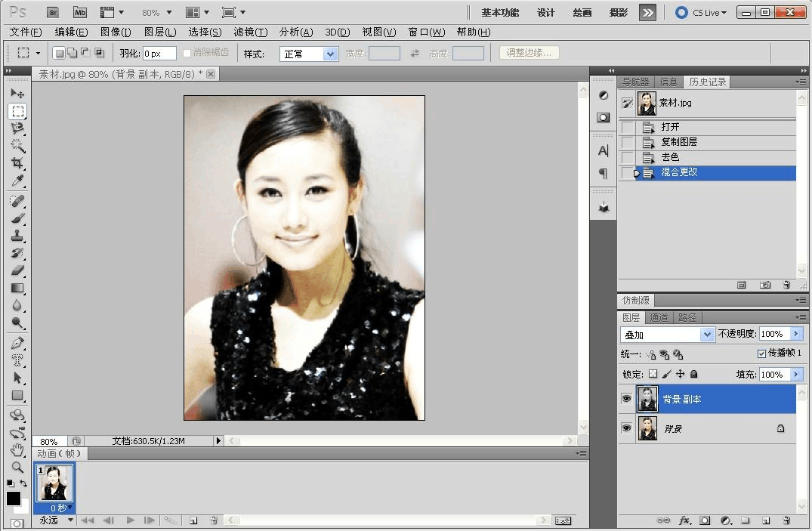The height and width of the screenshot is (531, 812).
Task: Click the black foreground color swatch
Action: click(13, 499)
